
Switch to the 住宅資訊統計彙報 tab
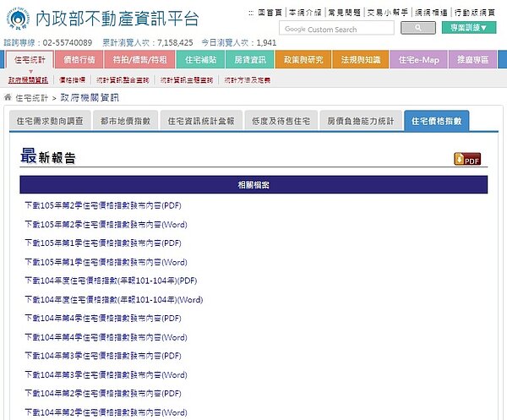[201, 121]
